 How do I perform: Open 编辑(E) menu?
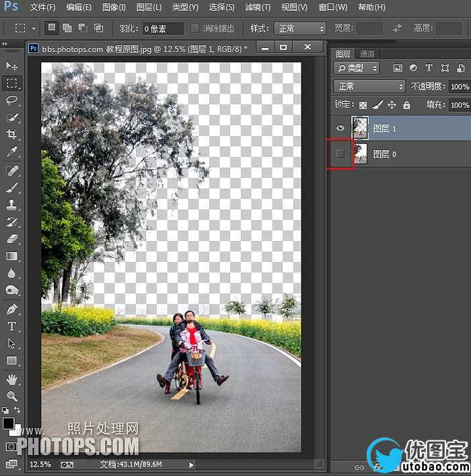point(79,7)
